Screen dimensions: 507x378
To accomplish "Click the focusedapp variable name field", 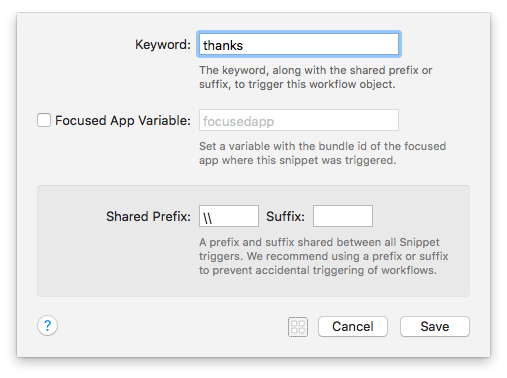I will 299,120.
